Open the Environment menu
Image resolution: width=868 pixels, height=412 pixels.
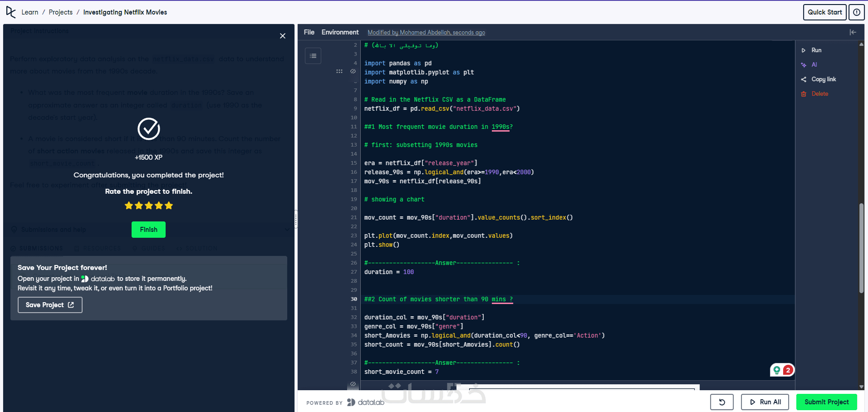[340, 32]
